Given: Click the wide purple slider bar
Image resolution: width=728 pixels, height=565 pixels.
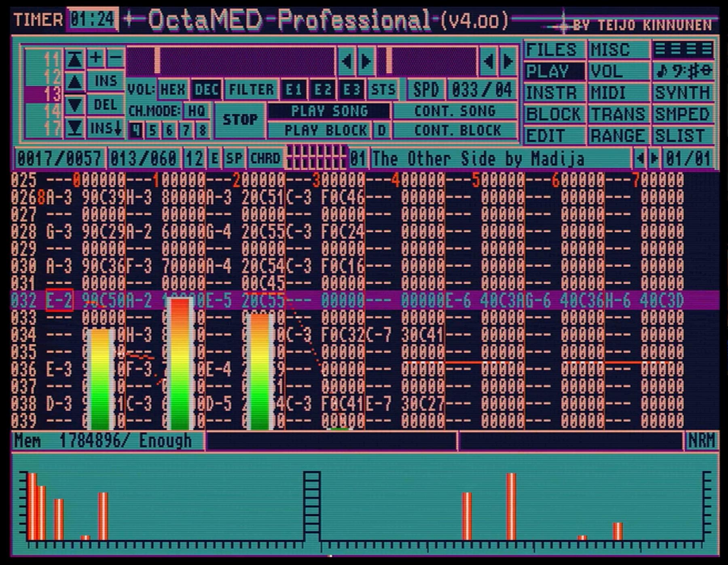Looking at the screenshot, I should coord(231,61).
